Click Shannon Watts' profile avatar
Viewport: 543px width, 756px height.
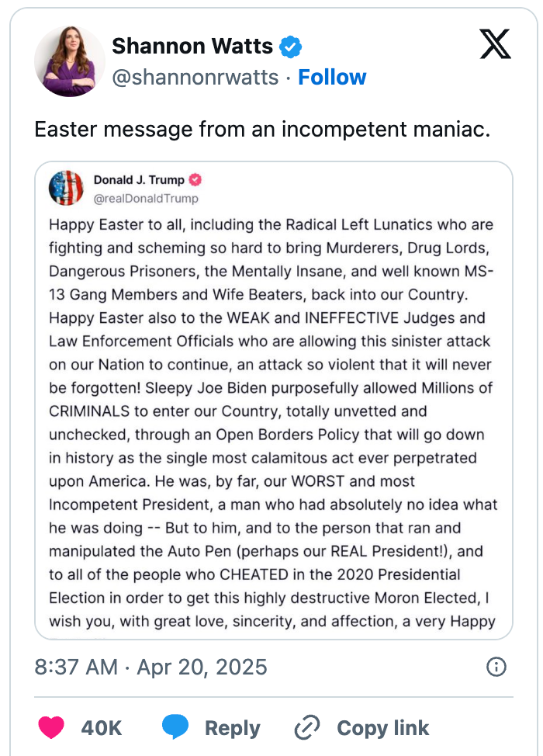click(69, 60)
